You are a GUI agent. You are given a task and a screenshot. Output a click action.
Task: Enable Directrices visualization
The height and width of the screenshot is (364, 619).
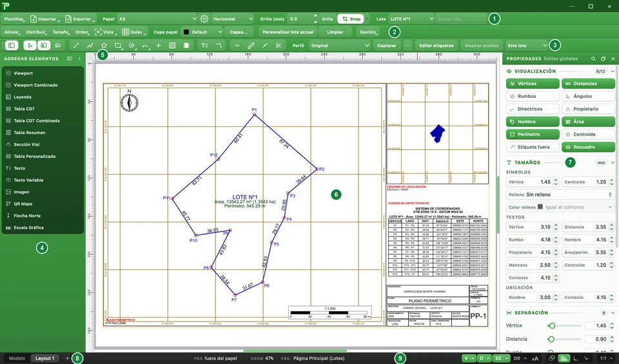(533, 109)
